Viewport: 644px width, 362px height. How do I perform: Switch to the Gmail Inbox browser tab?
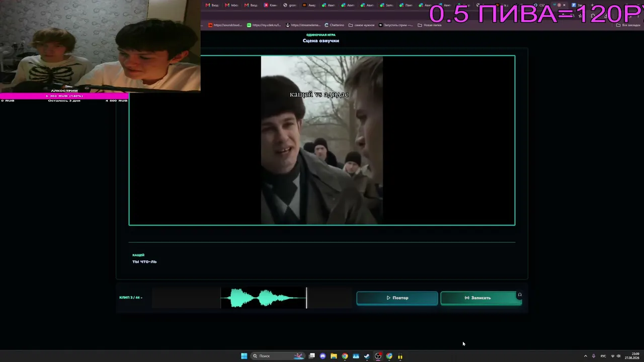pos(231,5)
